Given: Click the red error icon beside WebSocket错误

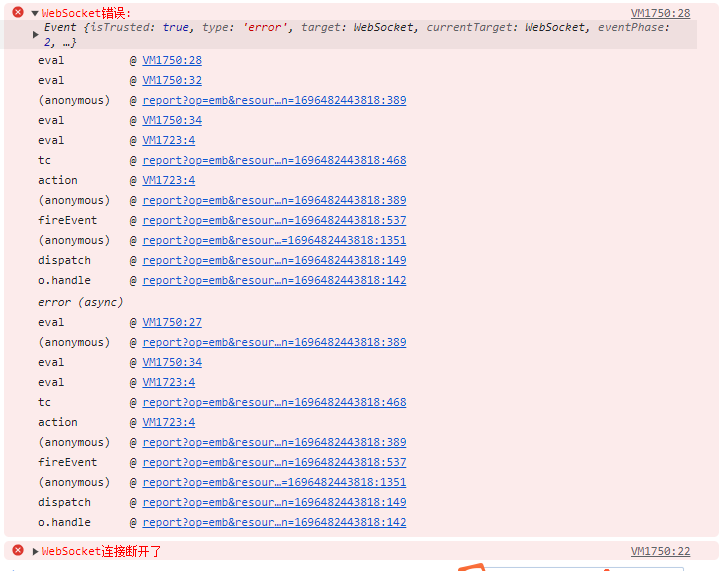Looking at the screenshot, I should point(18,12).
